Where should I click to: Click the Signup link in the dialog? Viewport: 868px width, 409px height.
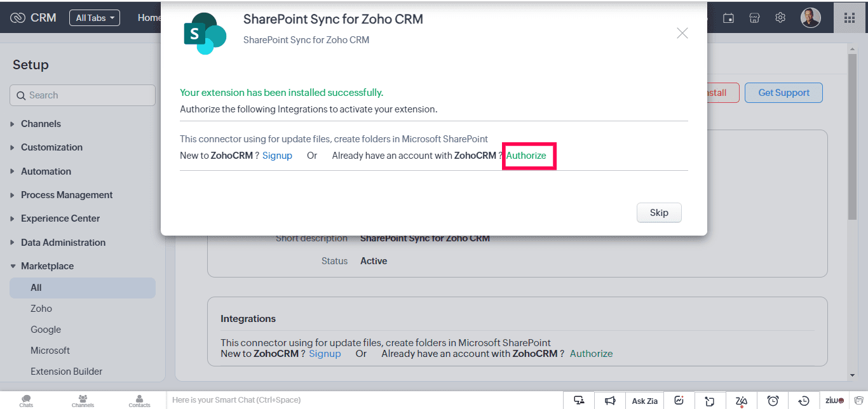tap(277, 156)
